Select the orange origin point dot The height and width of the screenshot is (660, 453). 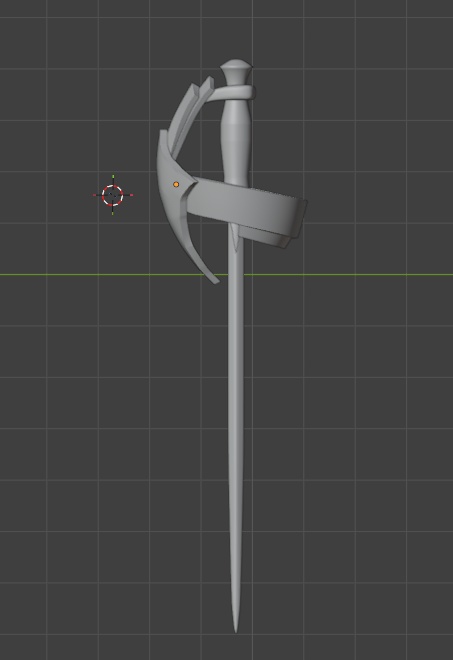[176, 184]
